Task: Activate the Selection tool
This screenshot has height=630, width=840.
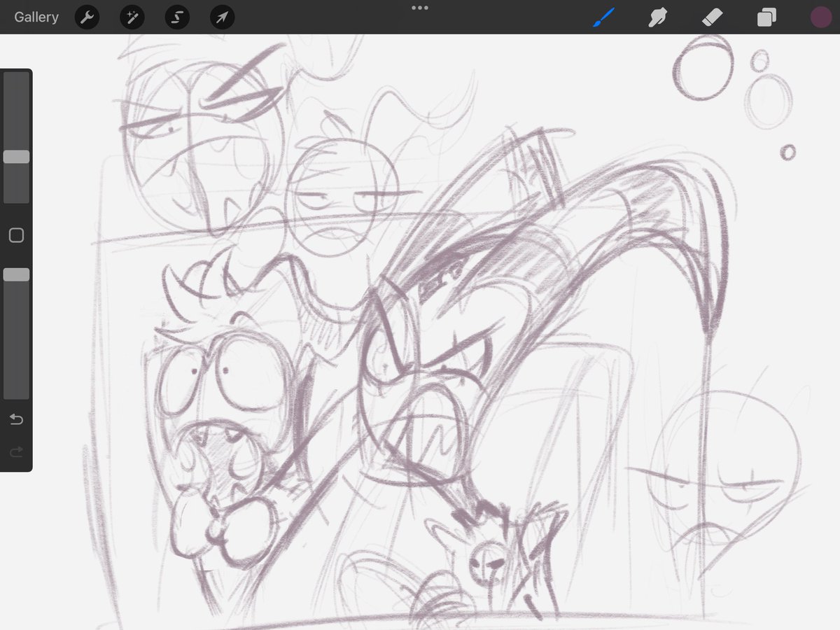Action: point(177,17)
